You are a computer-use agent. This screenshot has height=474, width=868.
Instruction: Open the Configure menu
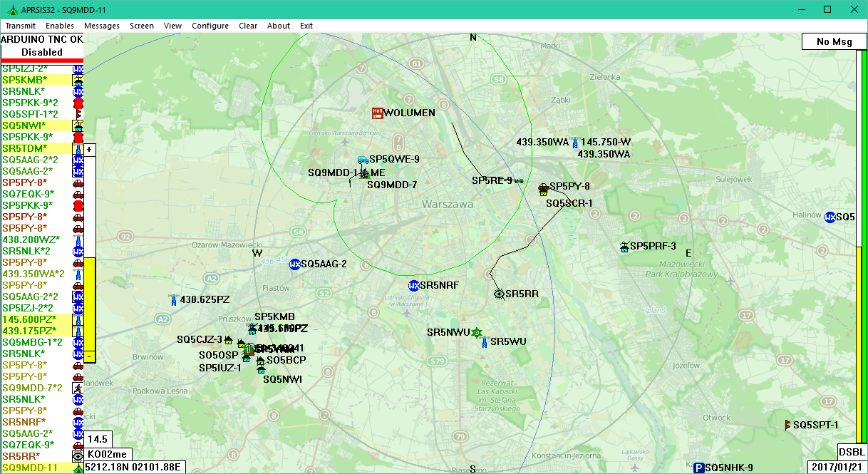[210, 26]
